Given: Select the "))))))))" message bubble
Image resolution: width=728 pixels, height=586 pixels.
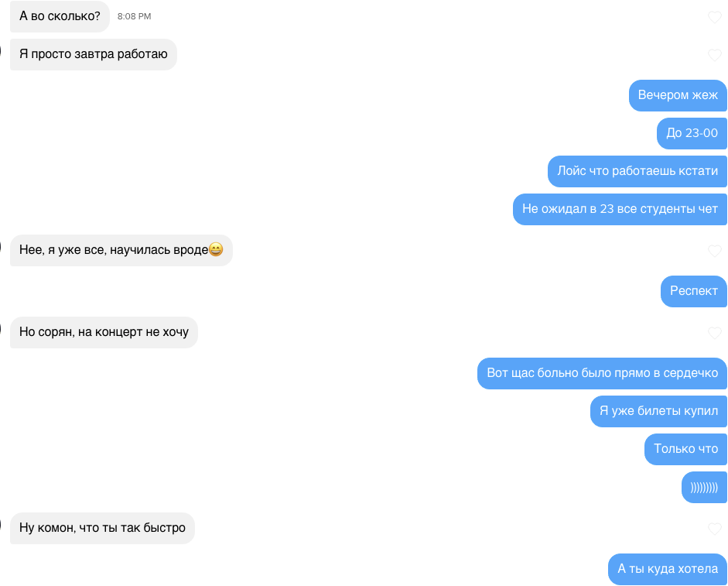Looking at the screenshot, I should coord(704,487).
